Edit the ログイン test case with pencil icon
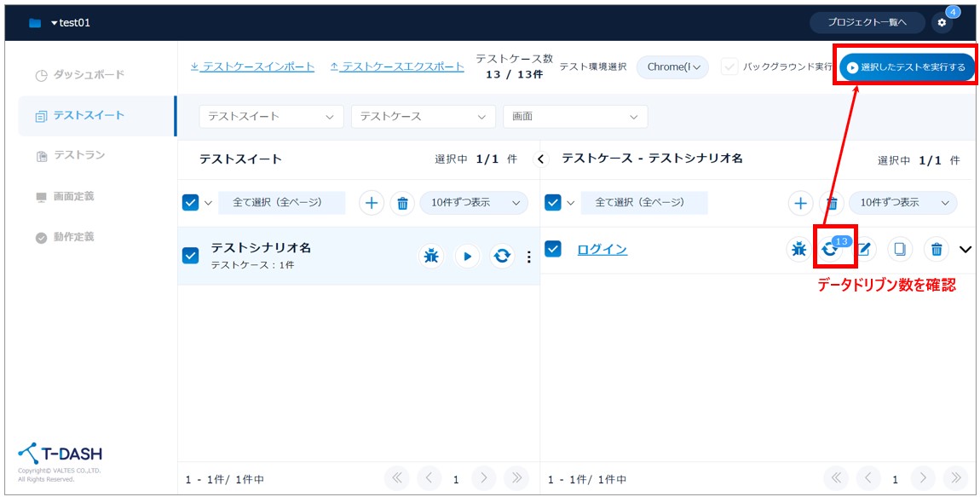Screen dimensions: 980x497 863,249
